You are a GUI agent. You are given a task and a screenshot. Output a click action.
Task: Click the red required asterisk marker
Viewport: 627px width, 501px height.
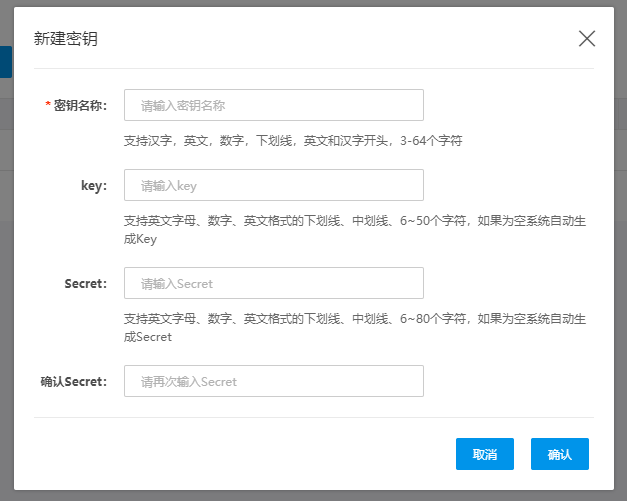click(48, 105)
